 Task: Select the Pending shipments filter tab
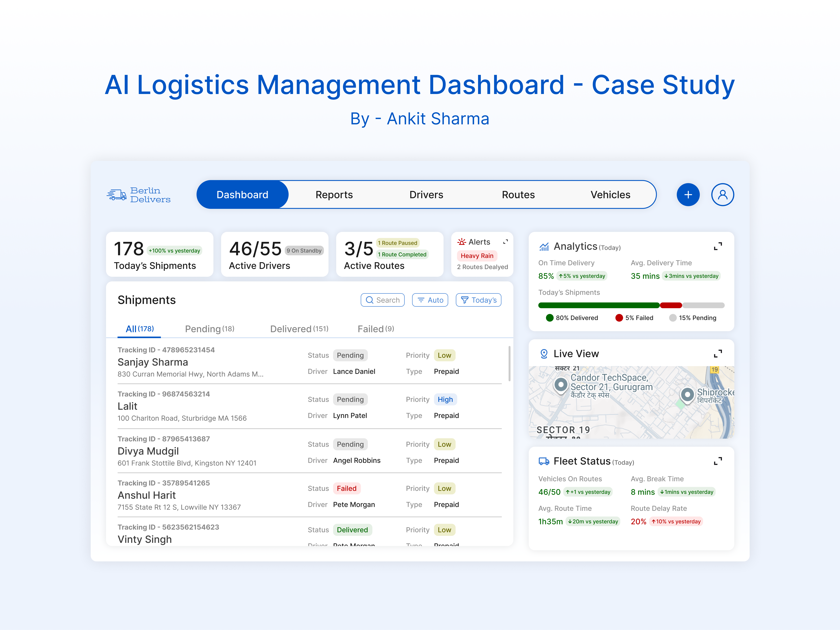(x=209, y=329)
